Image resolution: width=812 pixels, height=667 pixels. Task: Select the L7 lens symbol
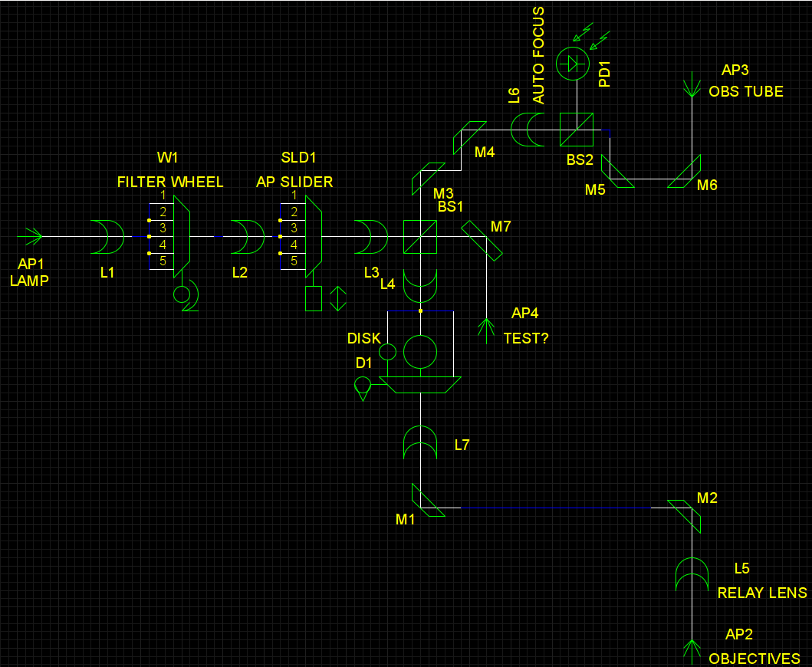420,442
